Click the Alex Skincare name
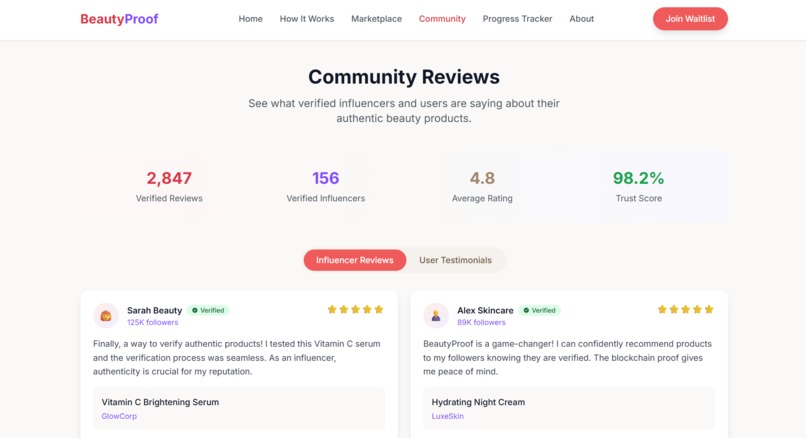806x438 pixels. [x=485, y=311]
